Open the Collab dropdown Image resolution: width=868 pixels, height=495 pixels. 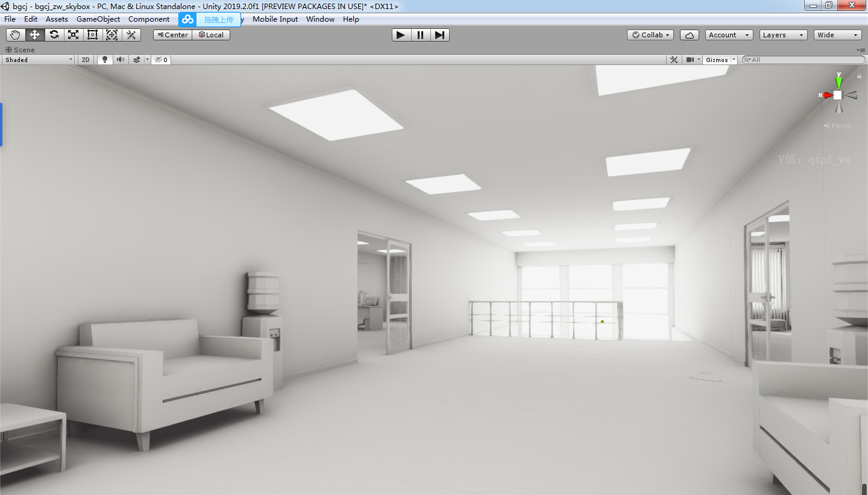[650, 35]
